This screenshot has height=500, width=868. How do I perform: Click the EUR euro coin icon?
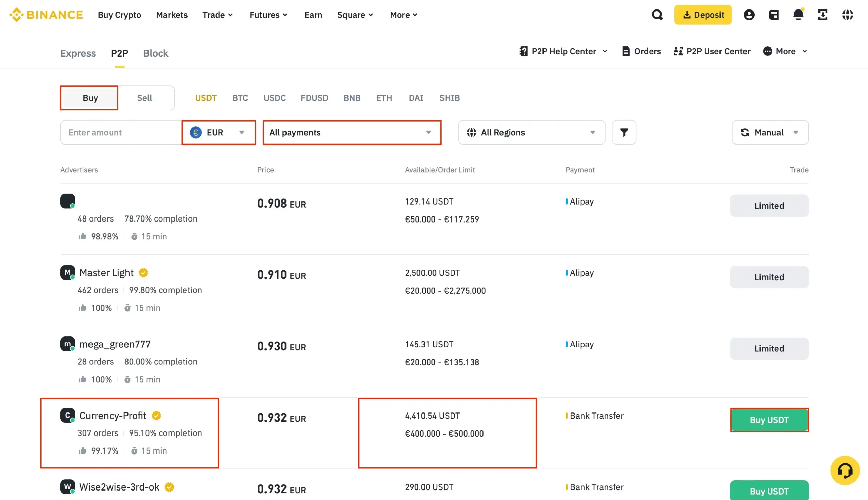click(x=196, y=132)
